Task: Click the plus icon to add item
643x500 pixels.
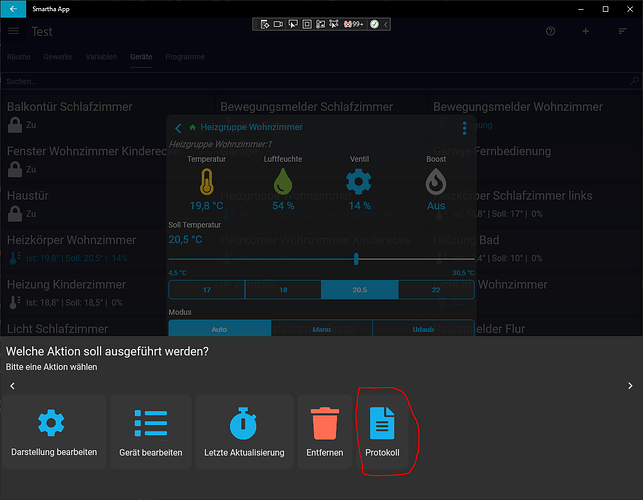Action: coord(586,31)
